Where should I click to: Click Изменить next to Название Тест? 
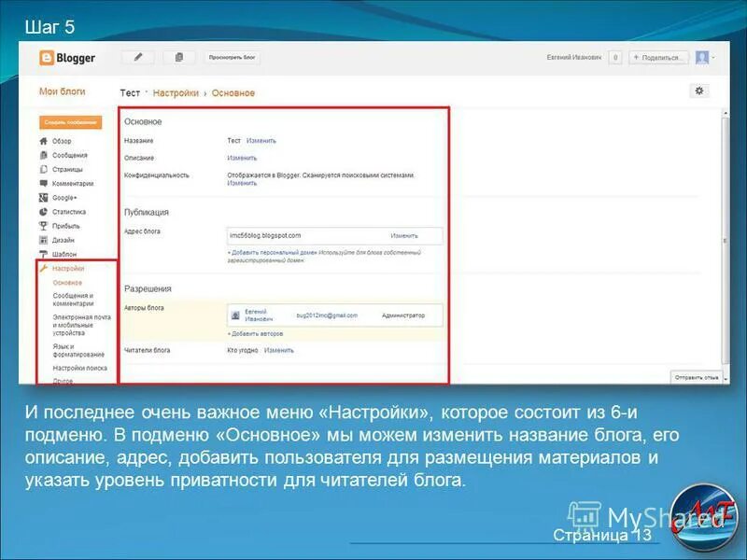coord(261,141)
